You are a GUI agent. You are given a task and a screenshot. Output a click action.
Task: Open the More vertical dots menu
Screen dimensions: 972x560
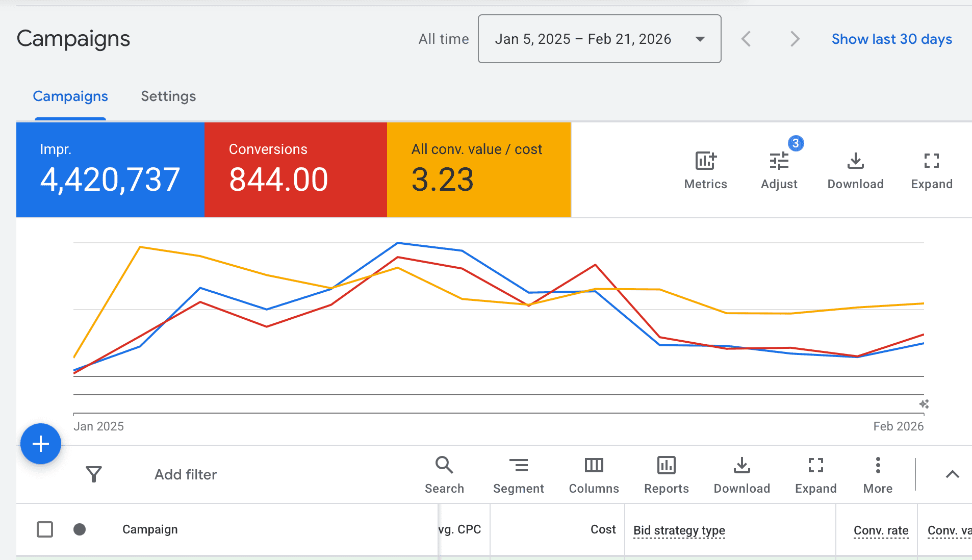pos(878,465)
